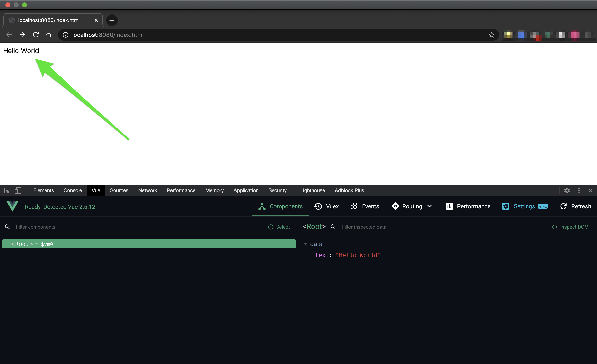597x364 pixels.
Task: Click the Vue devtools Refresh icon
Action: pos(563,206)
